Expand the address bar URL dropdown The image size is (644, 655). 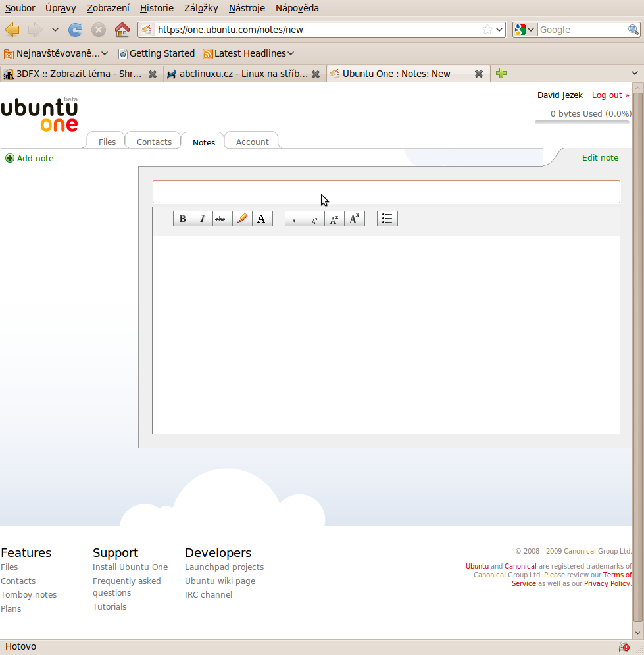[499, 30]
